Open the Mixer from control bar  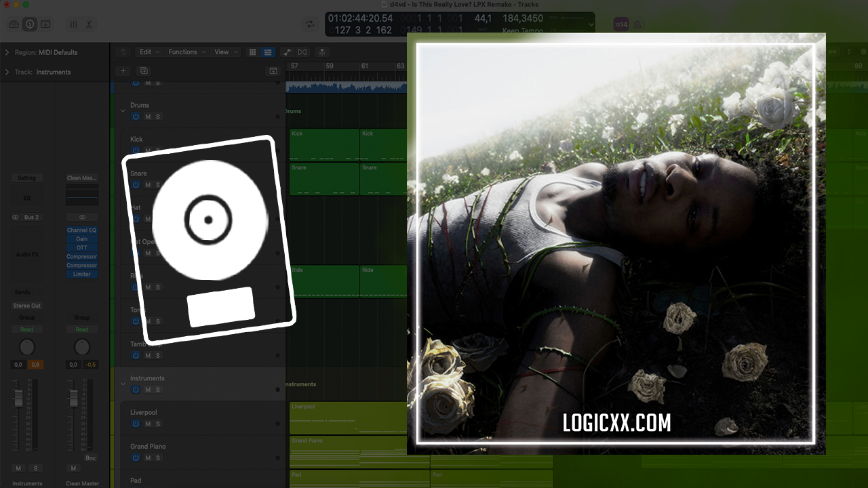tap(73, 24)
